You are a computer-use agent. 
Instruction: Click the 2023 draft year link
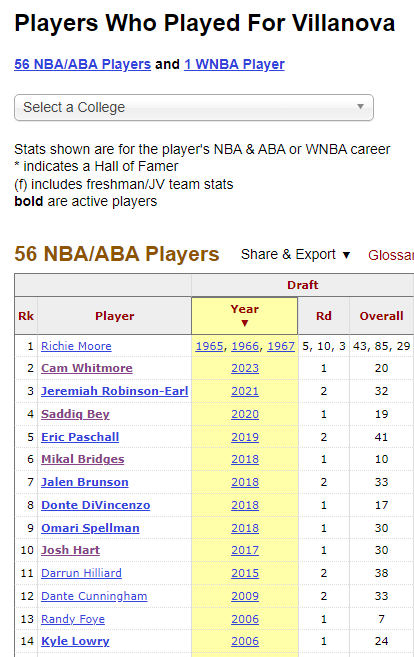pos(245,368)
